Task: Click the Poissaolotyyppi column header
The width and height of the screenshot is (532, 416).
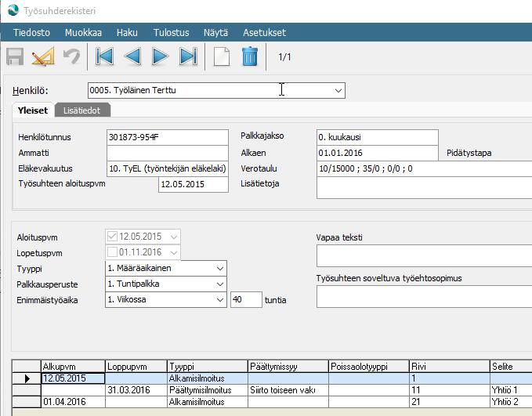Action: 369,367
